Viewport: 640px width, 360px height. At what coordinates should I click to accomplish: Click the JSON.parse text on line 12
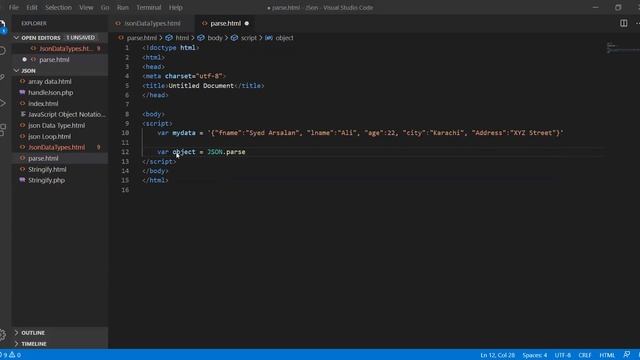click(x=226, y=152)
